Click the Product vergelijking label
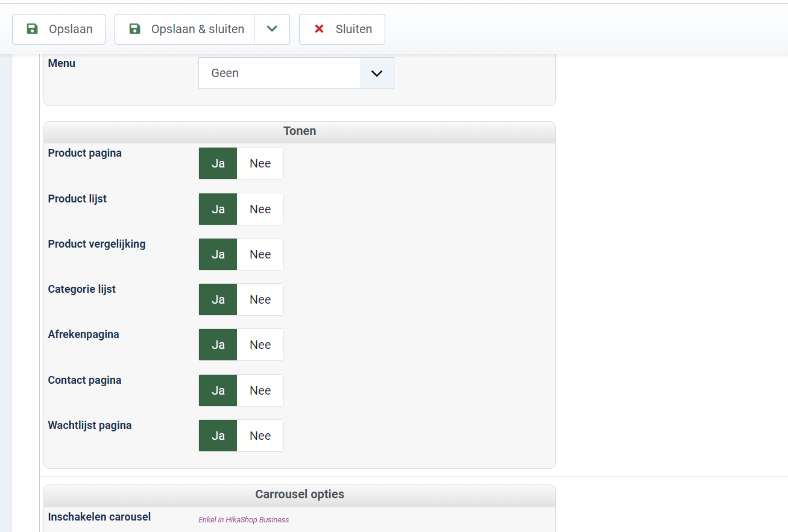The image size is (788, 532). [x=97, y=244]
